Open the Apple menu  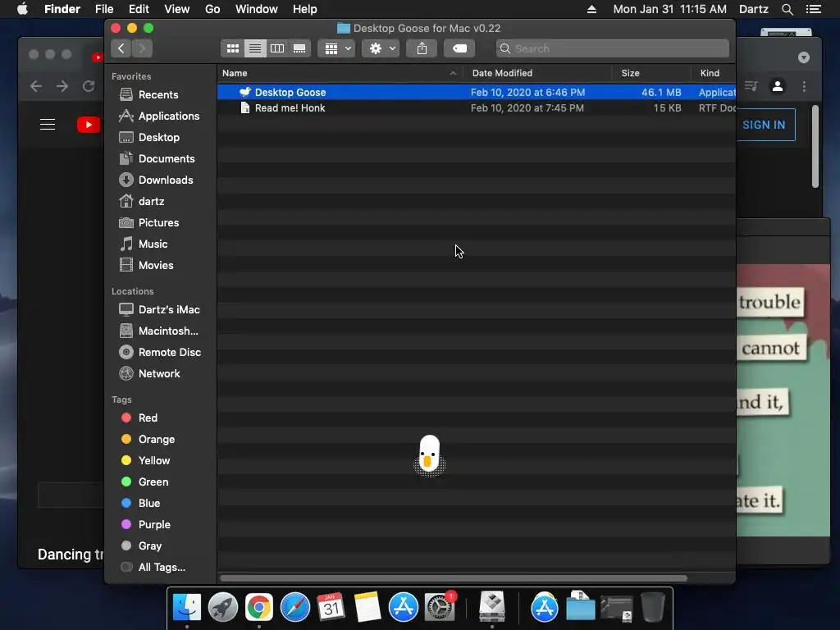click(x=22, y=9)
